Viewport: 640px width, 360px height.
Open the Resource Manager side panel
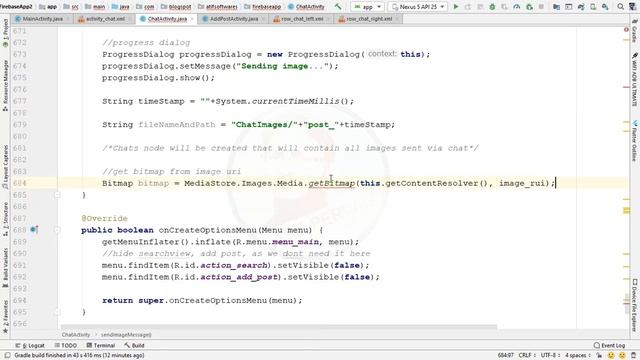tap(5, 85)
